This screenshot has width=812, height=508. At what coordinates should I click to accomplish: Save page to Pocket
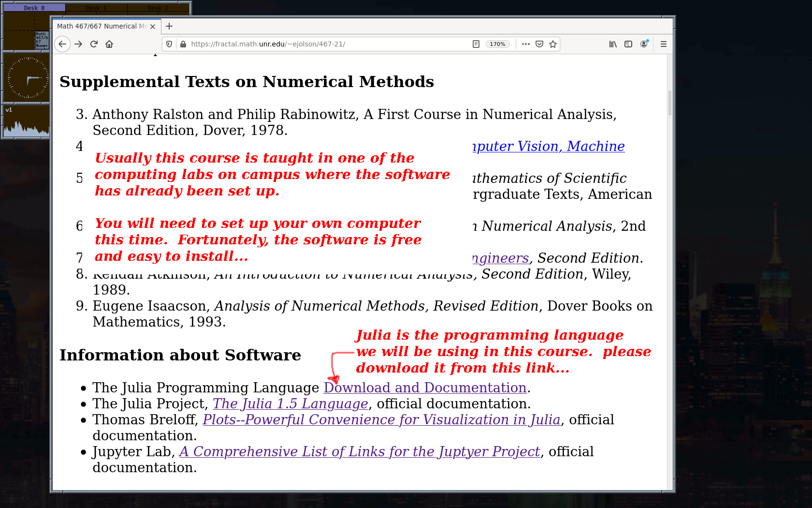[539, 44]
